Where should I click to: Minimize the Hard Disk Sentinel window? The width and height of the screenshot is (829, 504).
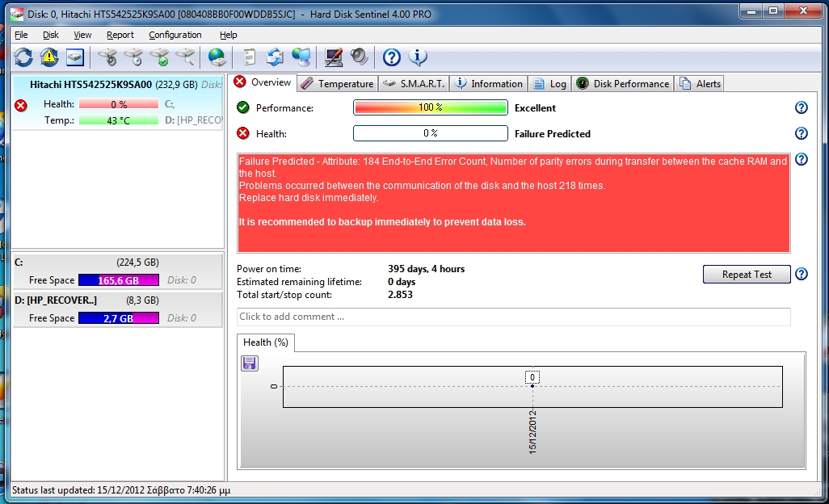click(751, 11)
